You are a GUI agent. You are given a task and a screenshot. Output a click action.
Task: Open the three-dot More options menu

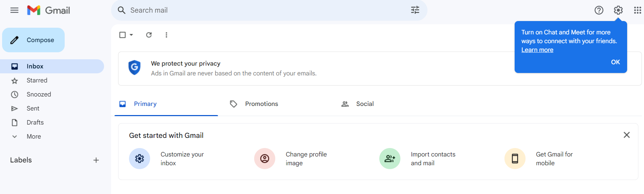point(166,35)
